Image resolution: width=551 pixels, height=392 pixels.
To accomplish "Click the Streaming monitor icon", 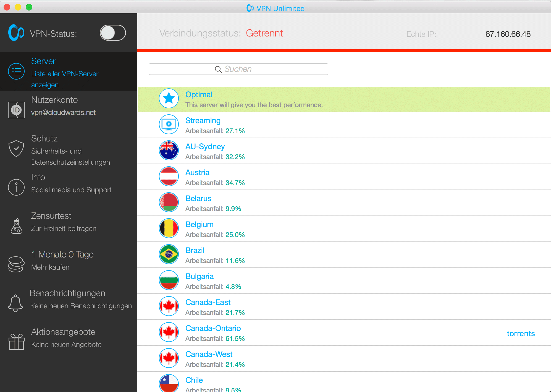I will [169, 124].
